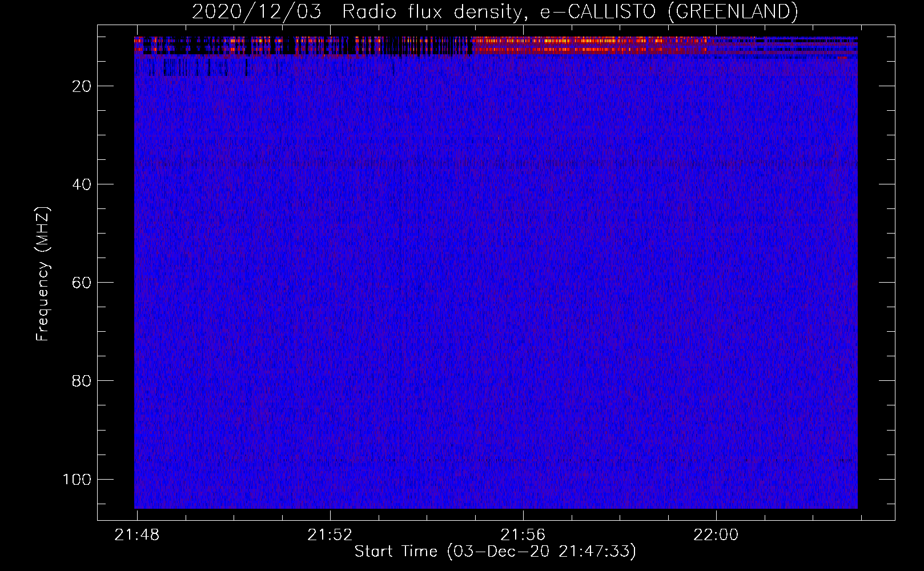Click the 21:52 time tick label

tap(330, 535)
